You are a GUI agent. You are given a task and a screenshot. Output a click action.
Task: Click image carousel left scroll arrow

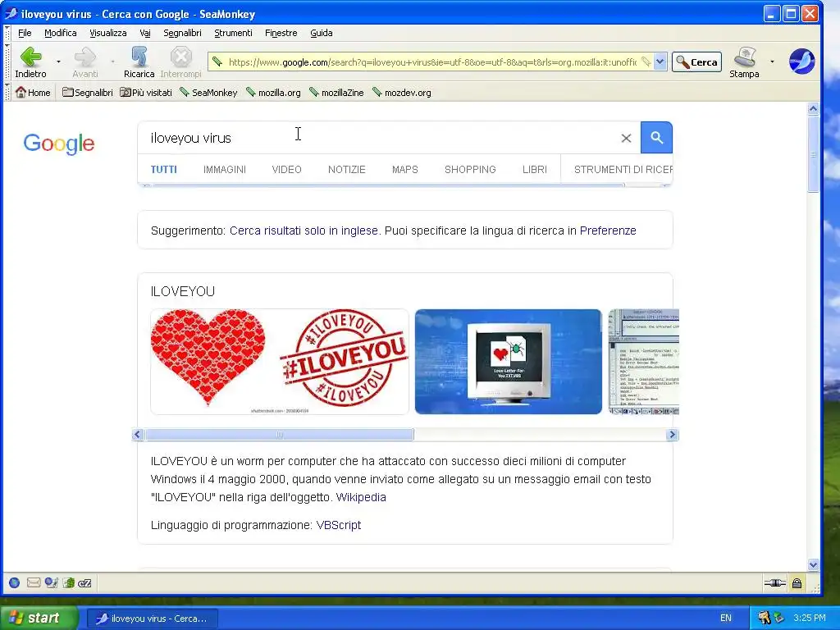pos(138,435)
